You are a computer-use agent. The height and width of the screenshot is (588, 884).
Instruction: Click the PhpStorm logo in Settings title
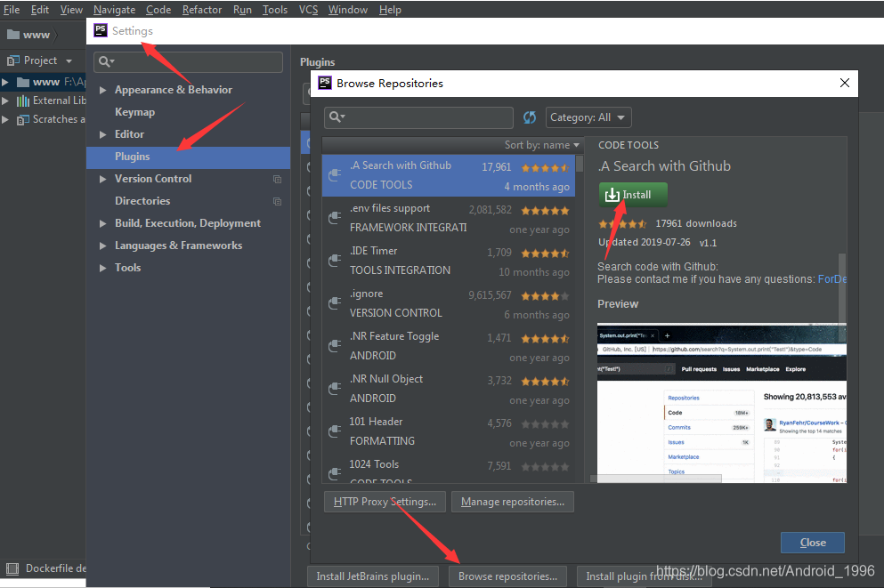pos(101,30)
